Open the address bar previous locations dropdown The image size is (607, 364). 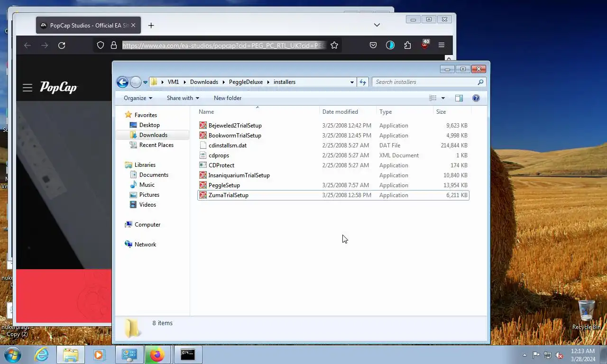pos(352,82)
